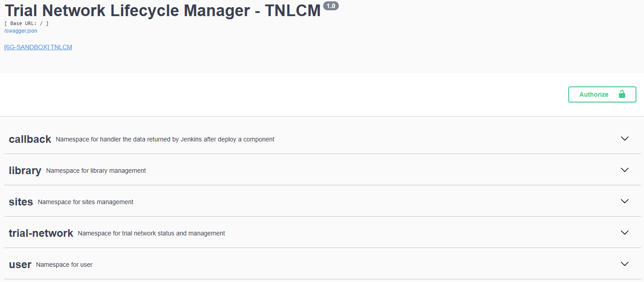The width and height of the screenshot is (644, 282).
Task: Open the /swagger.json link
Action: coord(21,31)
